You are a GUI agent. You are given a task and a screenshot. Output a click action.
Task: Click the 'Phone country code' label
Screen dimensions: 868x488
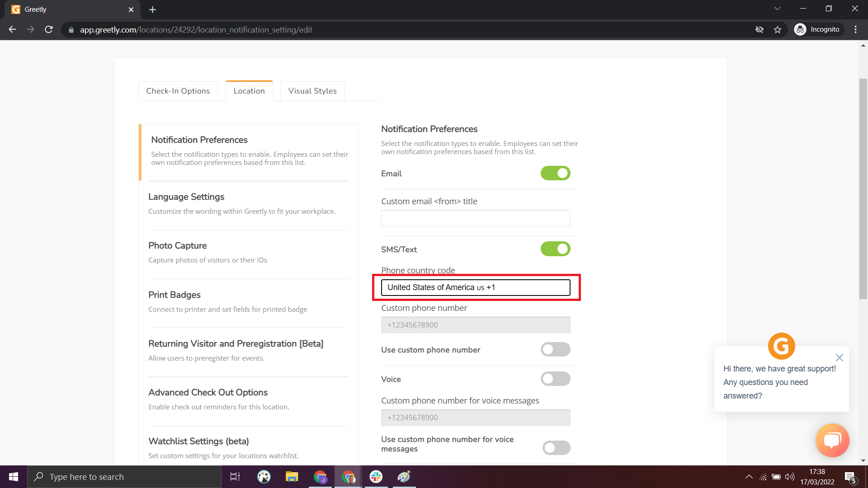[418, 270]
